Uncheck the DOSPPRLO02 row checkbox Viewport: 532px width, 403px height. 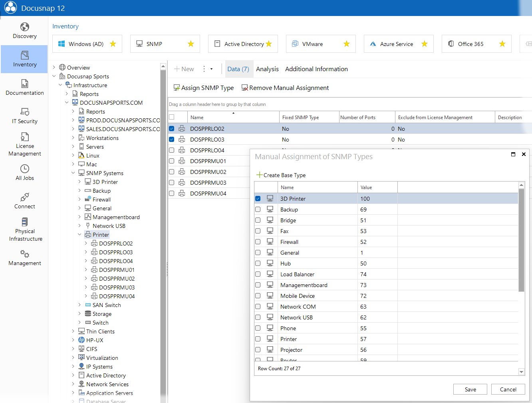(171, 129)
